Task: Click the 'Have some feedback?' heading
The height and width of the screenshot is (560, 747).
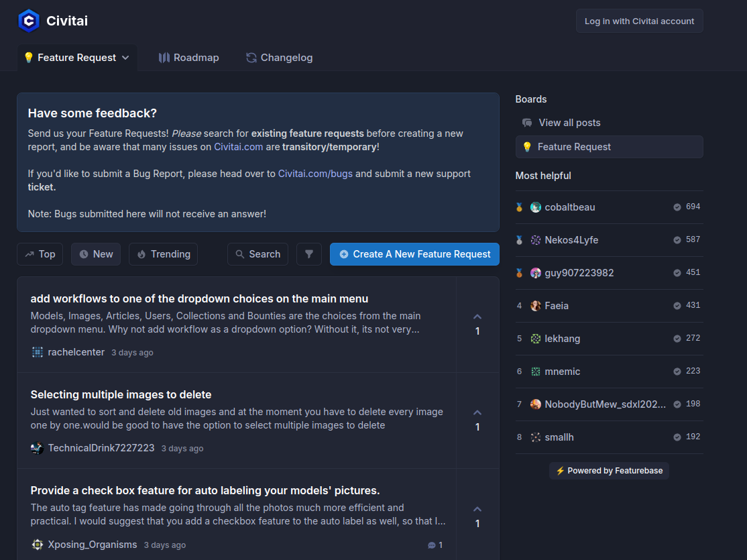Action: click(93, 113)
